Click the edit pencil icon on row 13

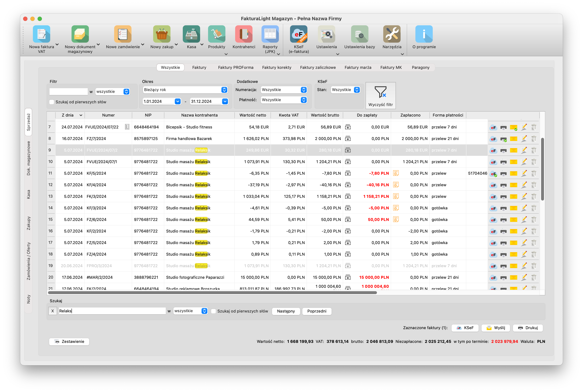pos(524,196)
